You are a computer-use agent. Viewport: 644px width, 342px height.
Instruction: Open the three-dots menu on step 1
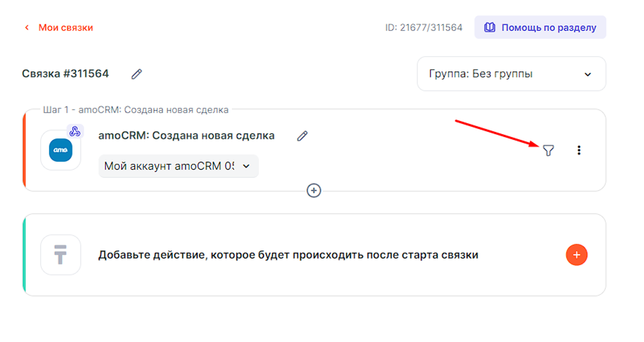pyautogui.click(x=579, y=151)
